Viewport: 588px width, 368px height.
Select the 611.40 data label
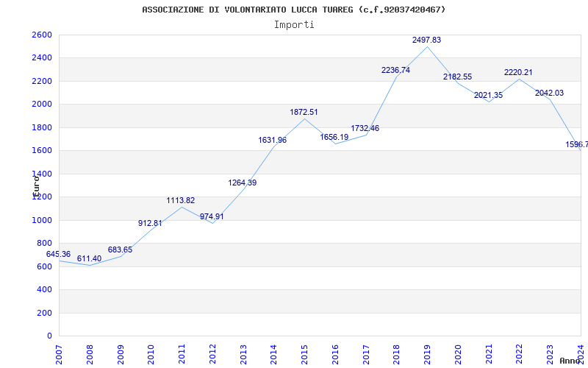(89, 259)
